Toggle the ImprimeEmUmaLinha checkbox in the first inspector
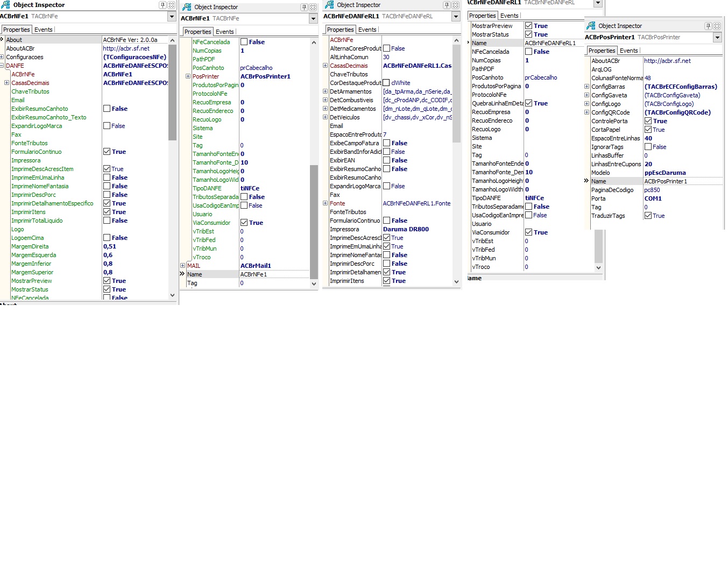The width and height of the screenshot is (728, 561). click(107, 177)
